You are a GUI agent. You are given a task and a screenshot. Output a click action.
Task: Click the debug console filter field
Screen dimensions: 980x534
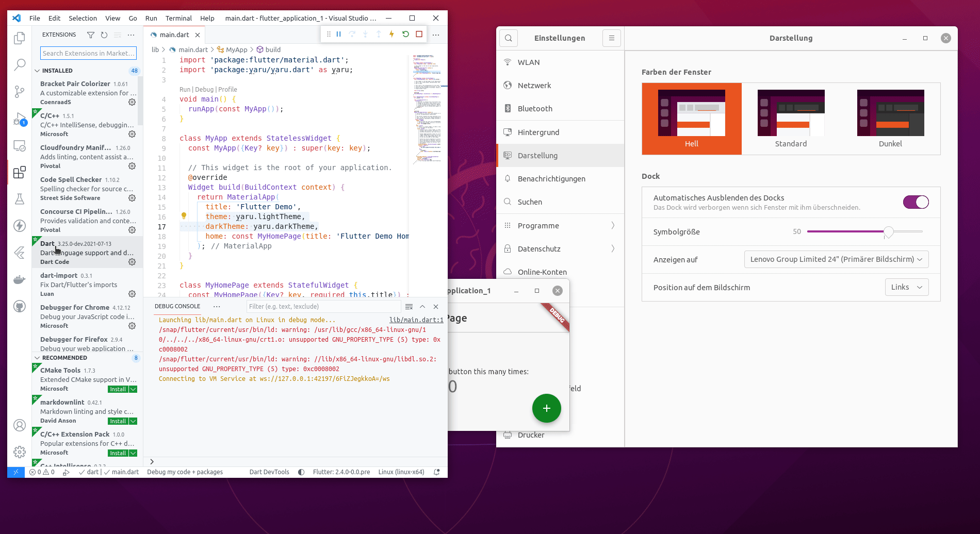click(323, 306)
